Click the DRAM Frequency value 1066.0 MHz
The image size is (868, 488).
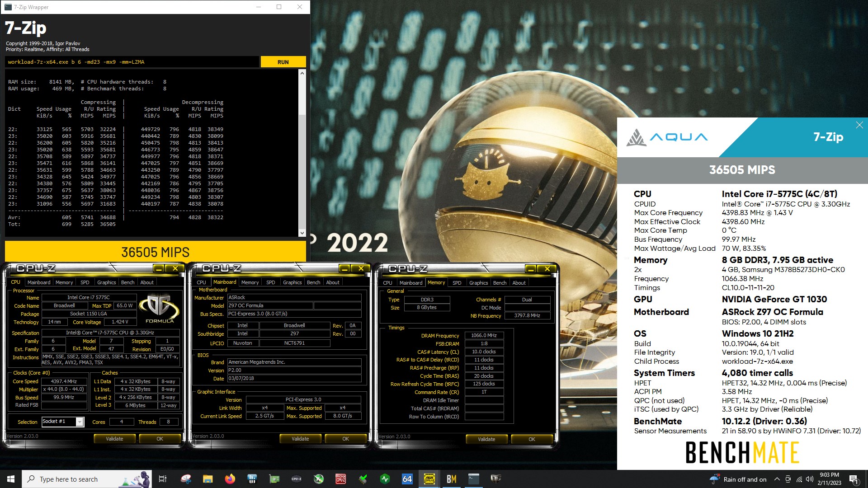[x=484, y=335]
